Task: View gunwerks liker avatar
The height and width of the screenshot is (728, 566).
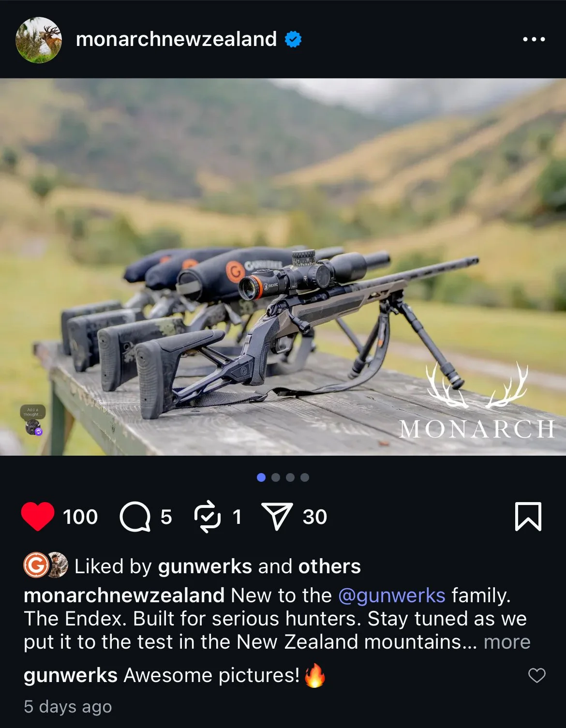Action: (37, 565)
